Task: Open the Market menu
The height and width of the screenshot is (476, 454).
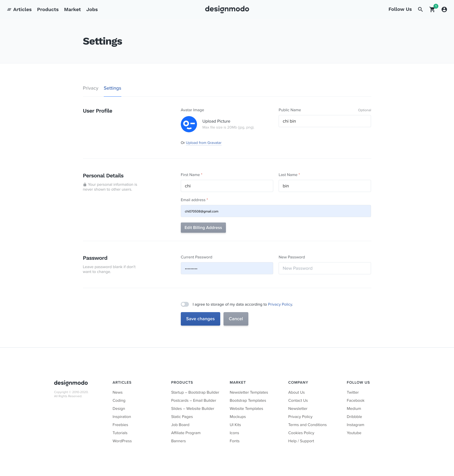Action: tap(72, 9)
